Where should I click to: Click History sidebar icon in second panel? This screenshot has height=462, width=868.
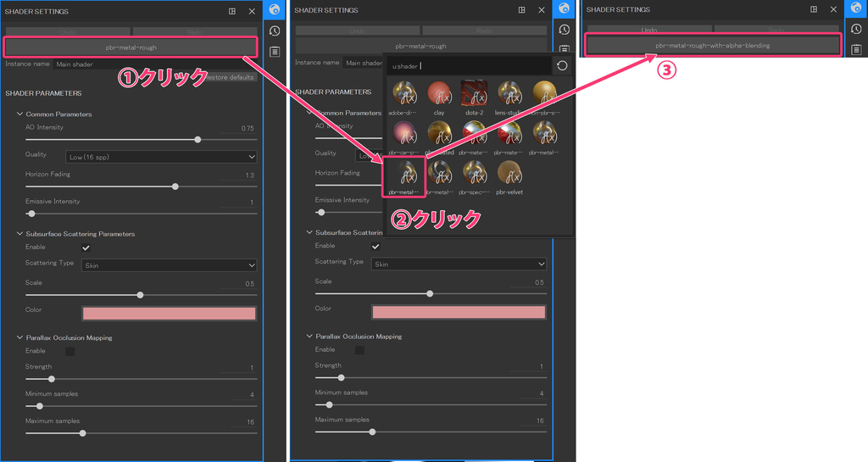[564, 30]
